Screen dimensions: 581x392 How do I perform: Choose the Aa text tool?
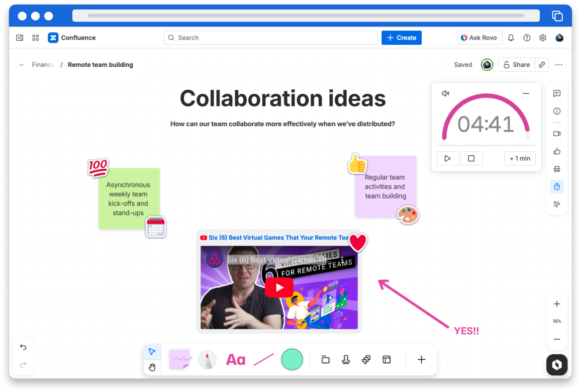coord(235,360)
